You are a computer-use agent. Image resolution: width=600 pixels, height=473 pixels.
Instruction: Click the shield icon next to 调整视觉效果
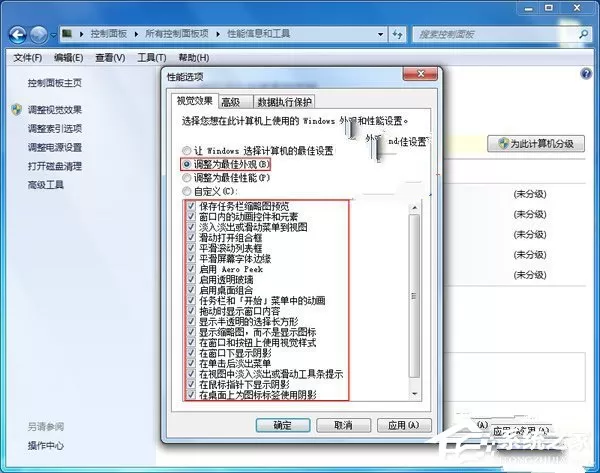point(16,110)
